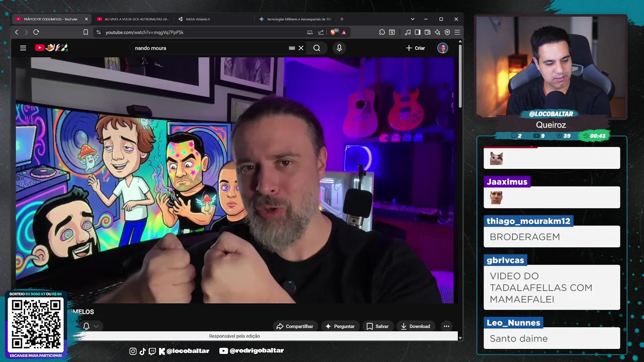This screenshot has width=644, height=362.
Task: Close the TRÁFICO DE COGUMELOS tab
Action: [86, 19]
